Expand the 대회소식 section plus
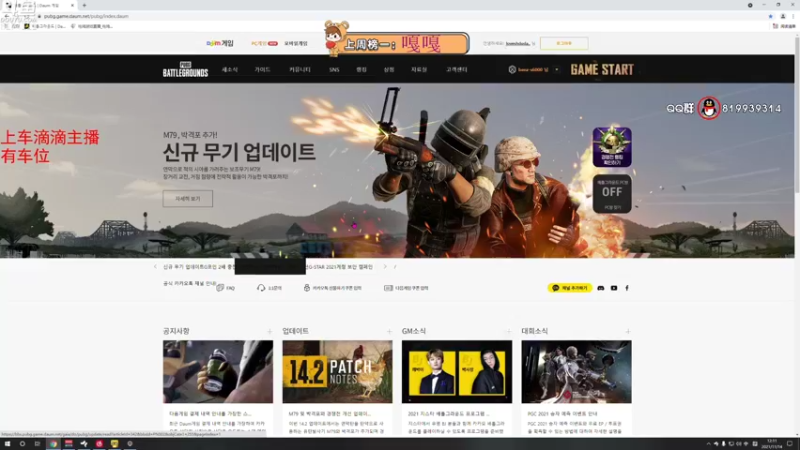Screen dimensions: 800x450 point(628,332)
